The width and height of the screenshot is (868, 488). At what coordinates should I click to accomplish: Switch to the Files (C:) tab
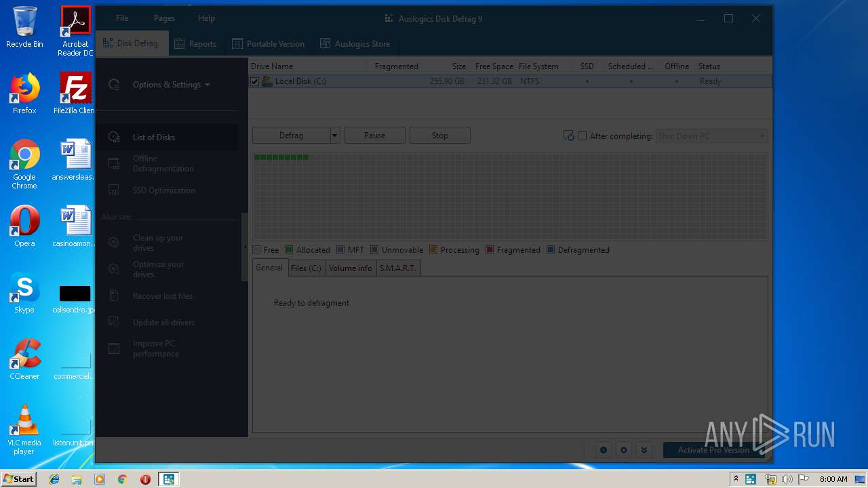pos(306,268)
